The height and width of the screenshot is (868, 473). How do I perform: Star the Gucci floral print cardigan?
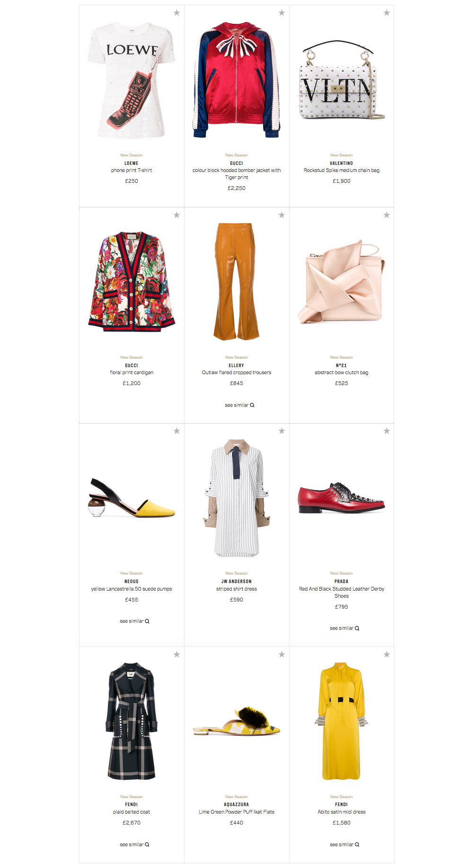pyautogui.click(x=176, y=215)
